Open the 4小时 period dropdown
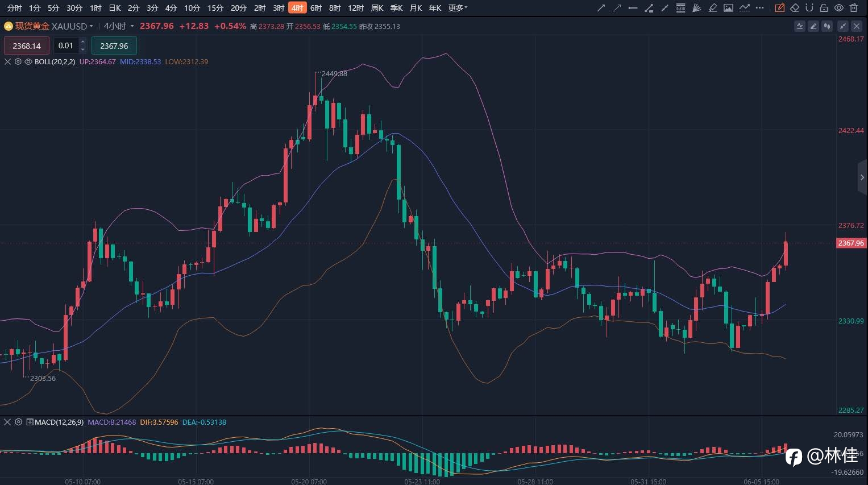This screenshot has width=868, height=485. (x=132, y=26)
